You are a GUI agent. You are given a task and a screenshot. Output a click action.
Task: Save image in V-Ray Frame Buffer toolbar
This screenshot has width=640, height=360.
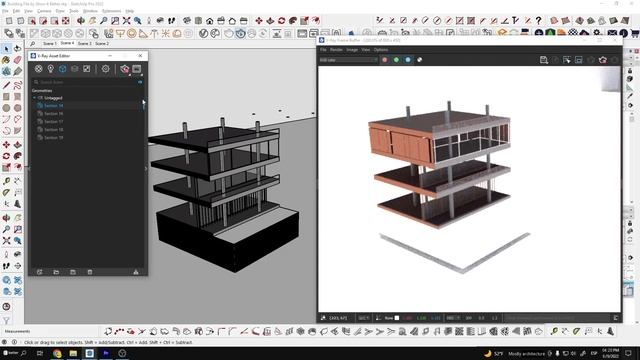coord(544,60)
